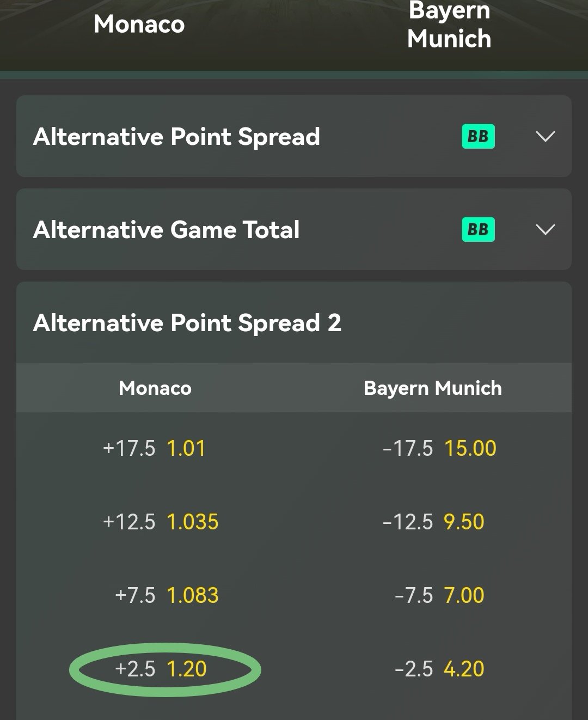
Task: Expand the Alternative Point Spread market chevron
Action: point(545,136)
